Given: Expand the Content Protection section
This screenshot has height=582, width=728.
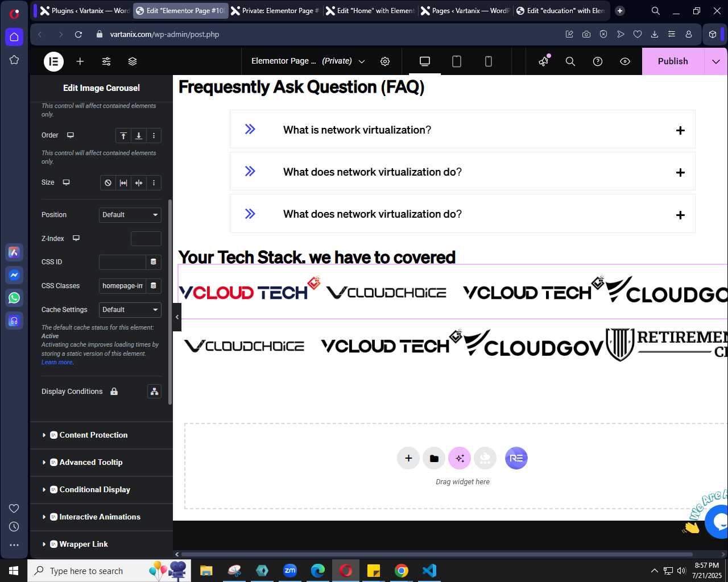Looking at the screenshot, I should pyautogui.click(x=101, y=435).
